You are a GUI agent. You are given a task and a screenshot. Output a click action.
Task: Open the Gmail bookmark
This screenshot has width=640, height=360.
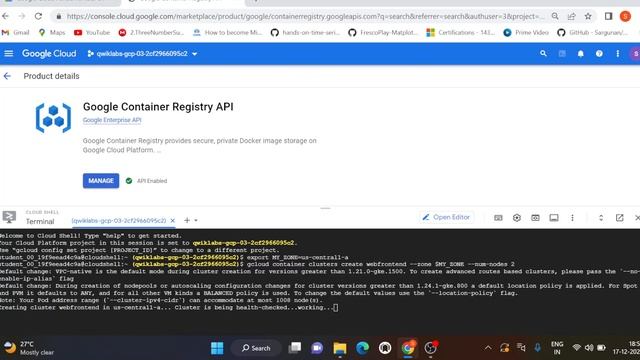pyautogui.click(x=16, y=32)
